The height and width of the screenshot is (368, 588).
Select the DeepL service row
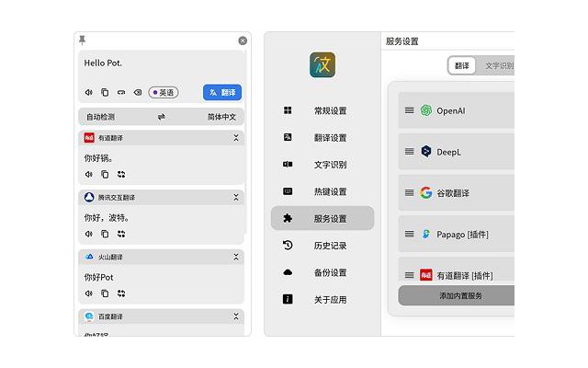[457, 151]
